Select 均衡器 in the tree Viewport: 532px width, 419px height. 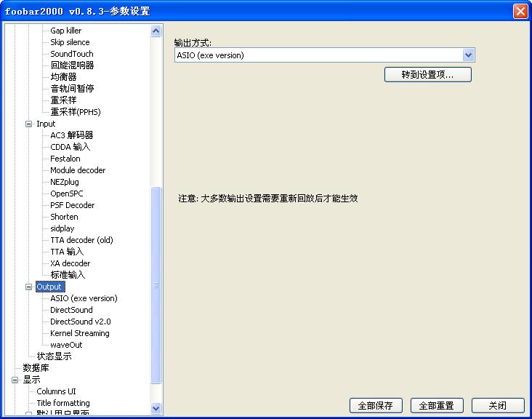point(63,76)
